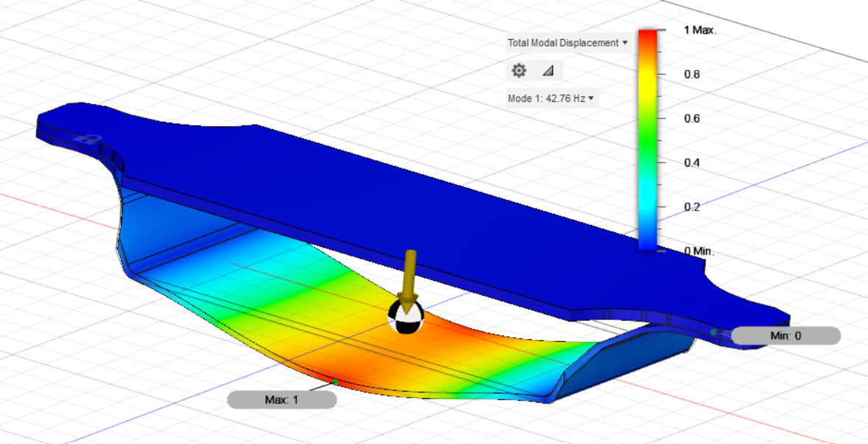Click the Max: 1 probe label

281,400
